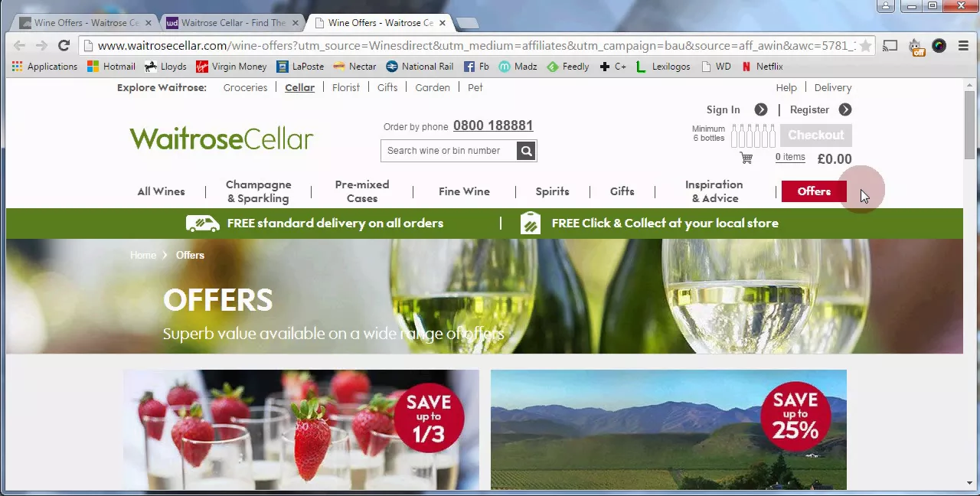Screen dimensions: 980x496
Task: Click the Checkout button
Action: click(x=816, y=135)
